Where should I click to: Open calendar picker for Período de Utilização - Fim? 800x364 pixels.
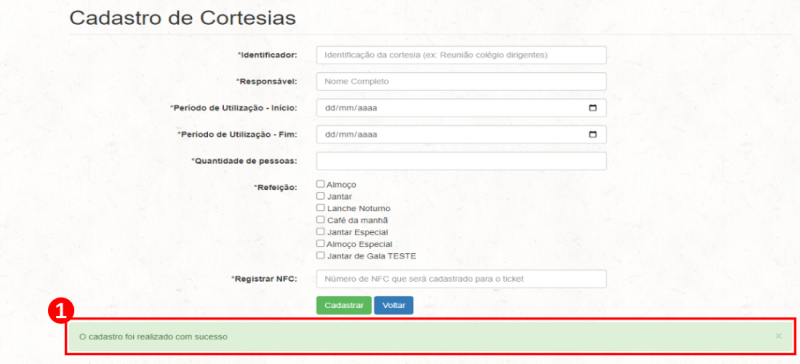click(592, 134)
